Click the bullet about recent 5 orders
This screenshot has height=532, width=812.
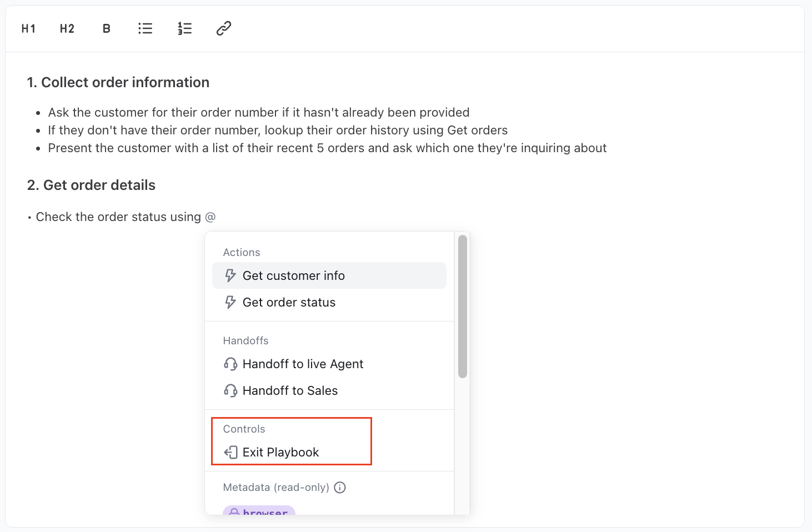(x=327, y=148)
